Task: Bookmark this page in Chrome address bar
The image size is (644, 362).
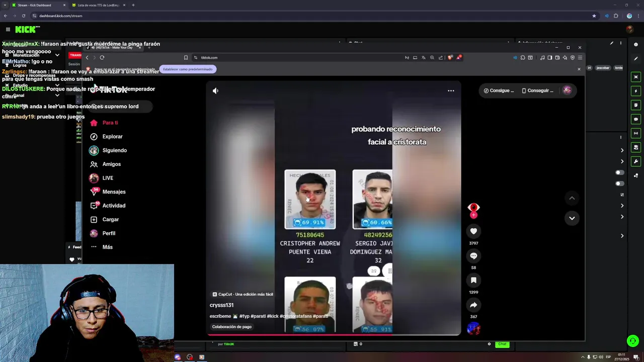Action: (x=594, y=16)
